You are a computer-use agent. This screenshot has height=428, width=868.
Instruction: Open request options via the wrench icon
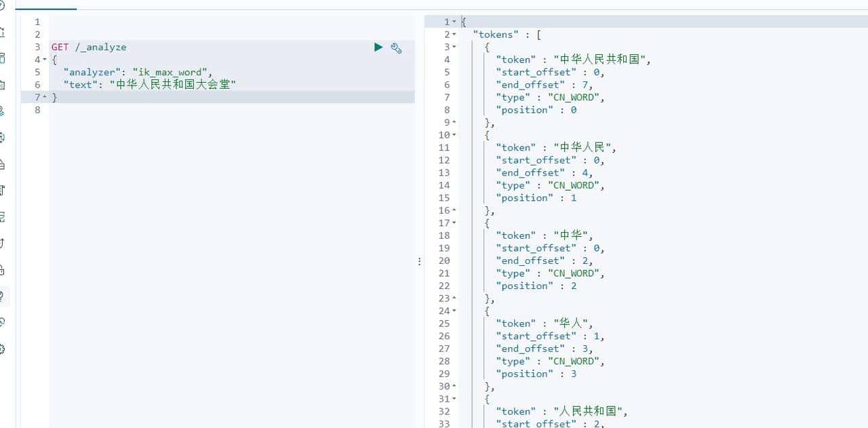pyautogui.click(x=396, y=48)
